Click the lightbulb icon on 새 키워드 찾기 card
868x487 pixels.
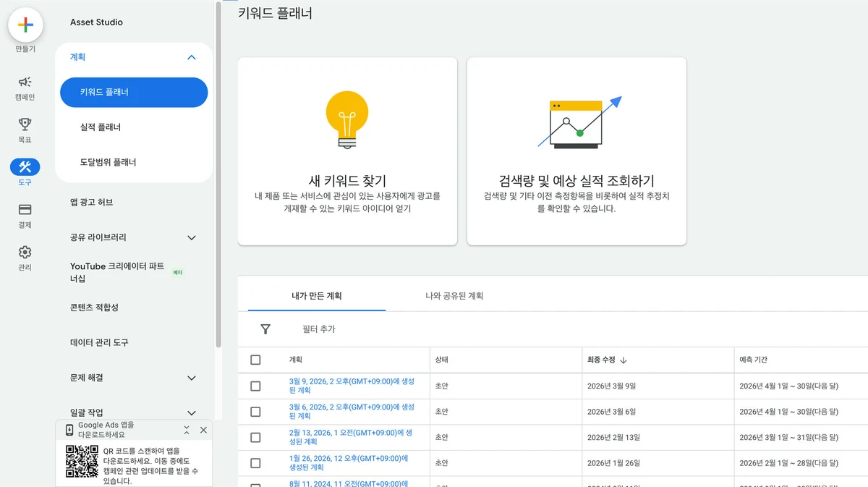(x=347, y=119)
